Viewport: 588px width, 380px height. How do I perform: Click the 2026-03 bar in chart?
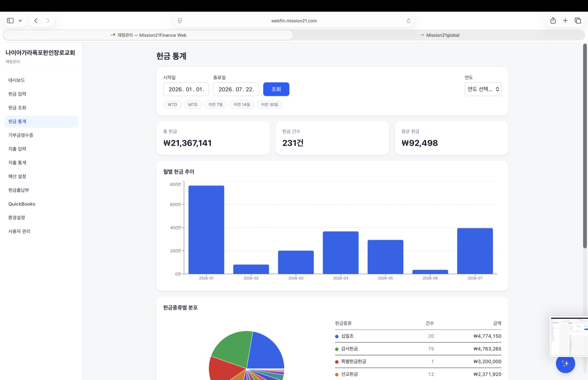click(296, 262)
